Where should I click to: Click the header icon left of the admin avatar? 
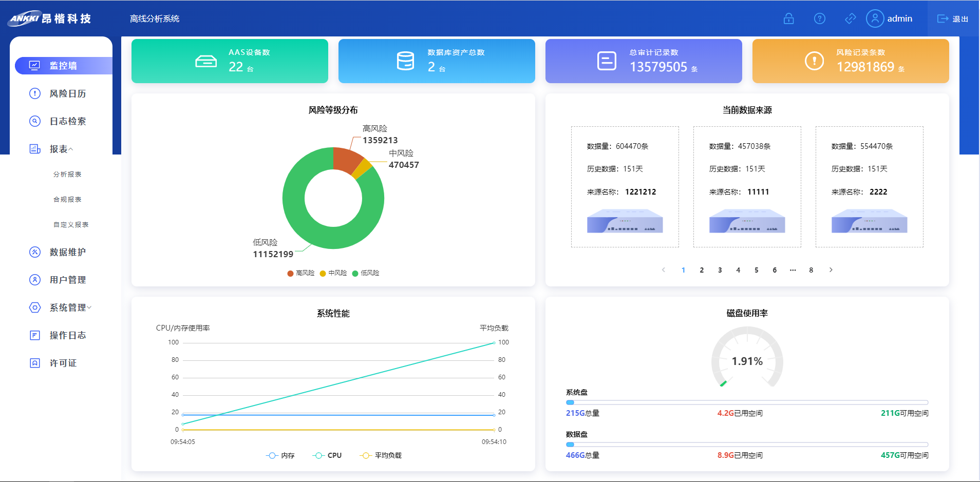850,19
